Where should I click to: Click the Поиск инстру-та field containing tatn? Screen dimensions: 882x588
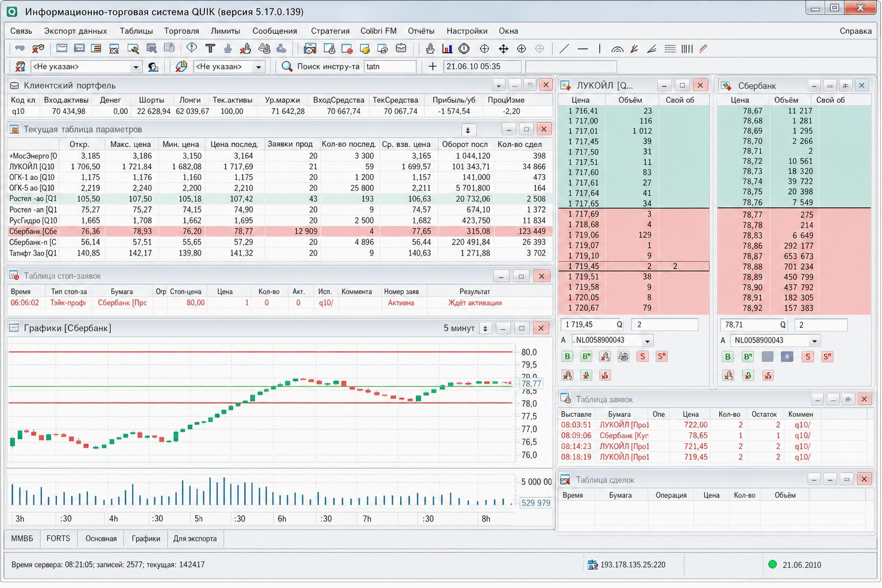click(390, 67)
